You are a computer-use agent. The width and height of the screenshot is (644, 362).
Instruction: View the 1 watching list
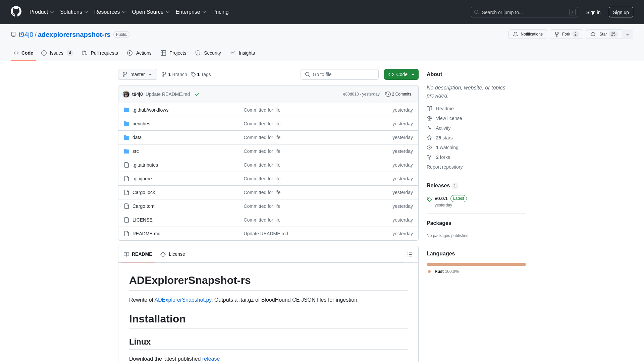tap(442, 147)
